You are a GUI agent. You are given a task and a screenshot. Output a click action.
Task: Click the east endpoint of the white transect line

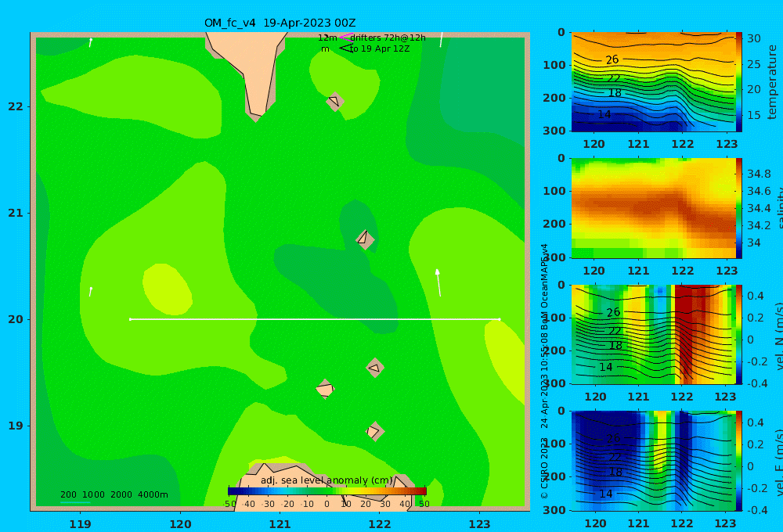499,319
